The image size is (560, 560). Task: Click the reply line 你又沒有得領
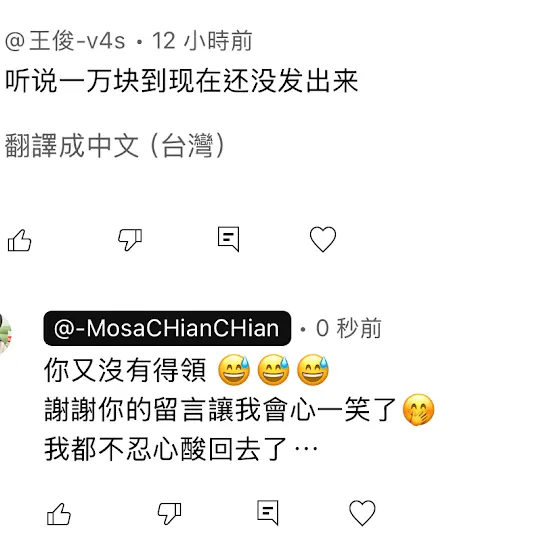coord(125,370)
